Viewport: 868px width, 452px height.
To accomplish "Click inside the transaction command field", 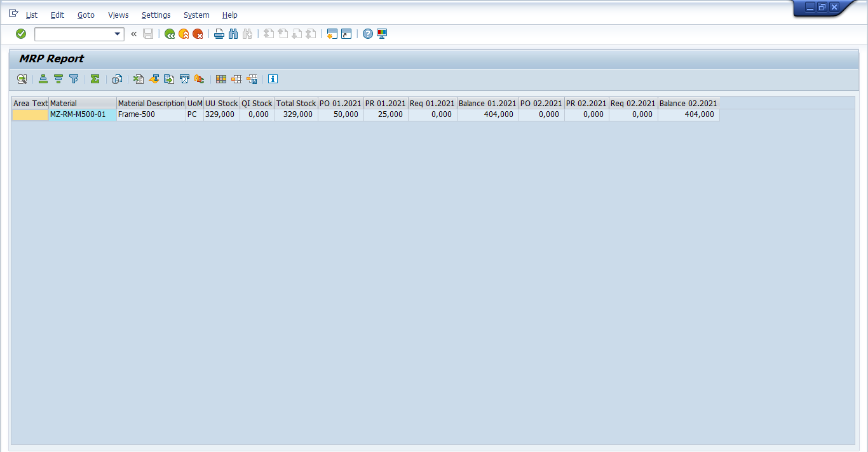I will point(74,34).
